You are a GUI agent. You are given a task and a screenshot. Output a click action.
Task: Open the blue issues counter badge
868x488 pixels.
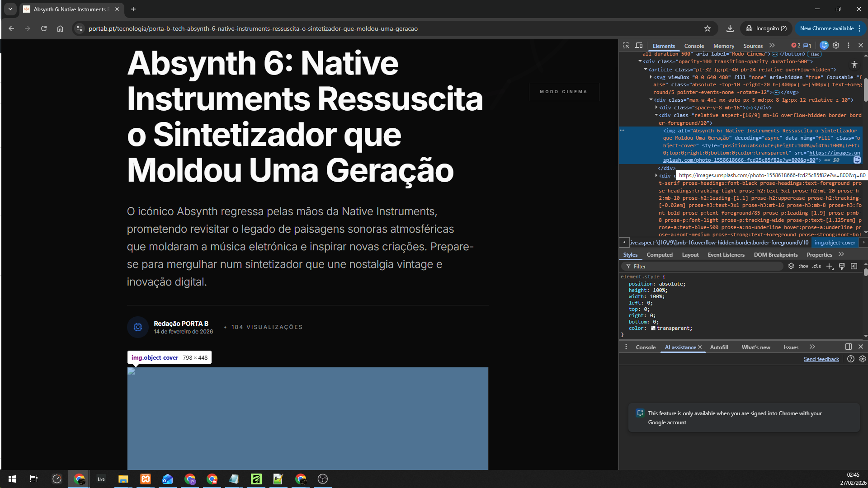coord(807,46)
